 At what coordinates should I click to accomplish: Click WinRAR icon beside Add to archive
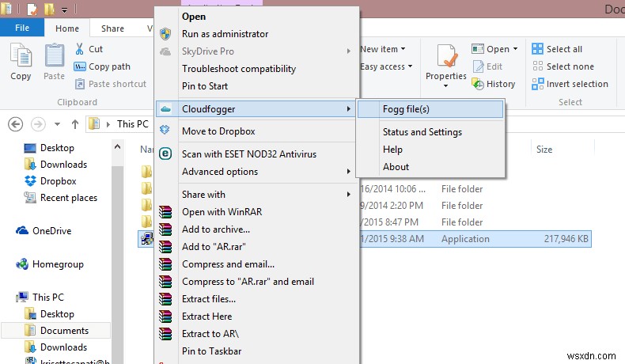coord(165,229)
